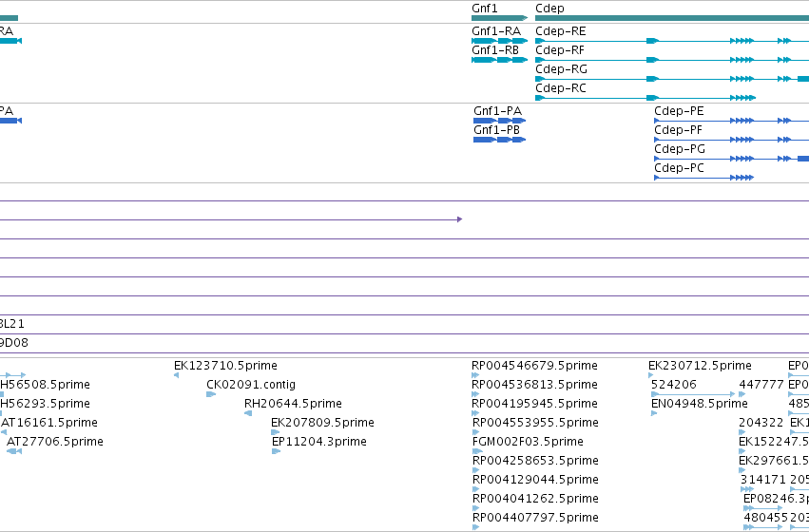Click the Gnf1-PB protein label

[497, 130]
